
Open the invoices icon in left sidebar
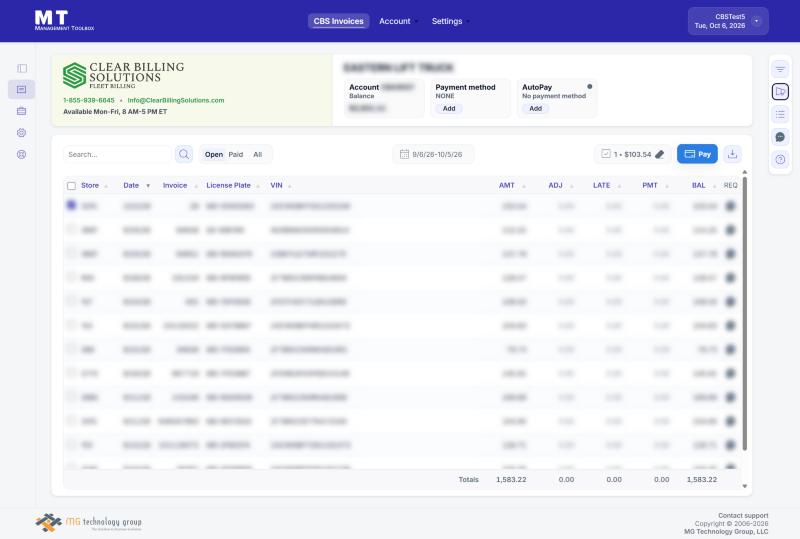(21, 89)
